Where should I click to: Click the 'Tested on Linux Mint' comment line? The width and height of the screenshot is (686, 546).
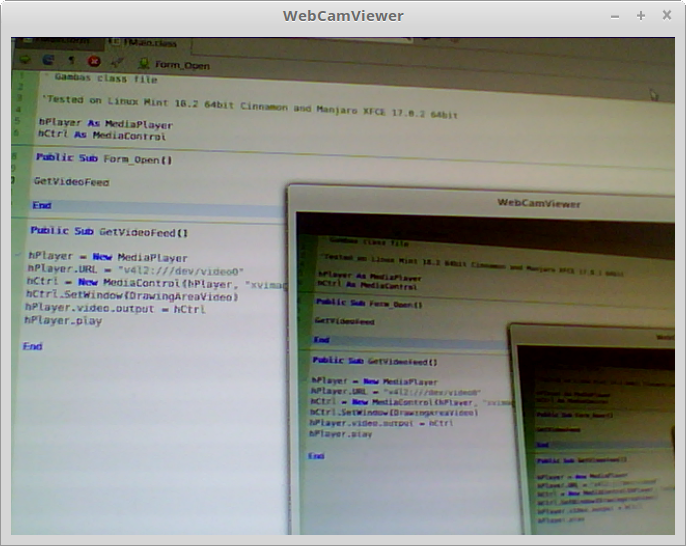coord(250,107)
